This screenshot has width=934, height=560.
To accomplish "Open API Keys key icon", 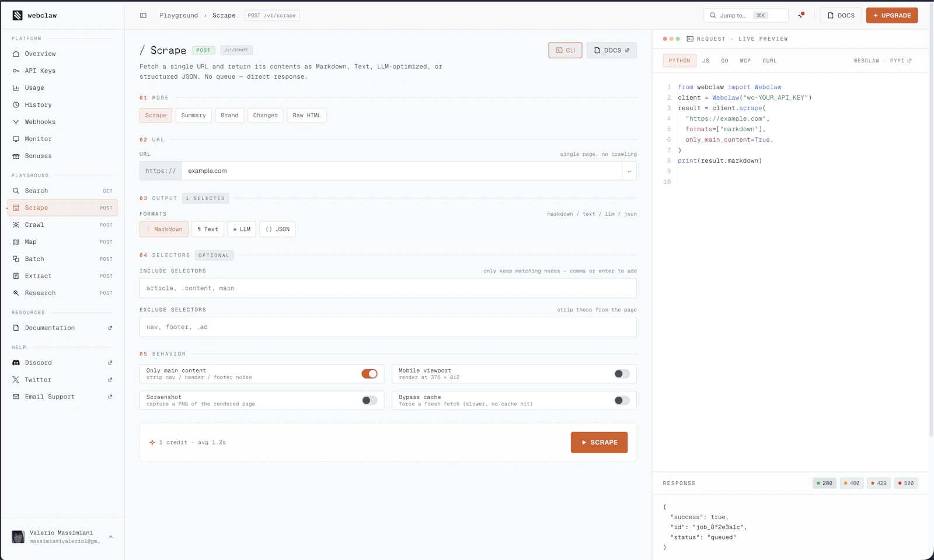I will [x=16, y=71].
